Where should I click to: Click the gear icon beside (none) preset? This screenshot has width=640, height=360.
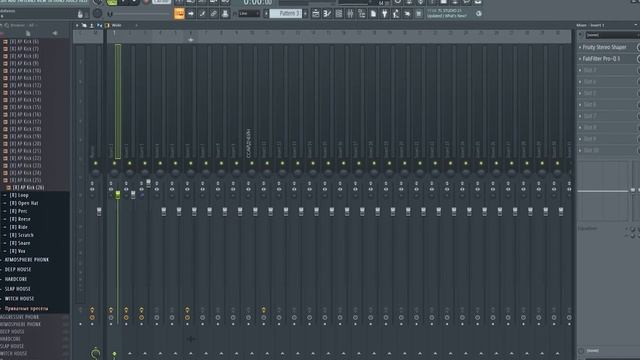pos(581,35)
